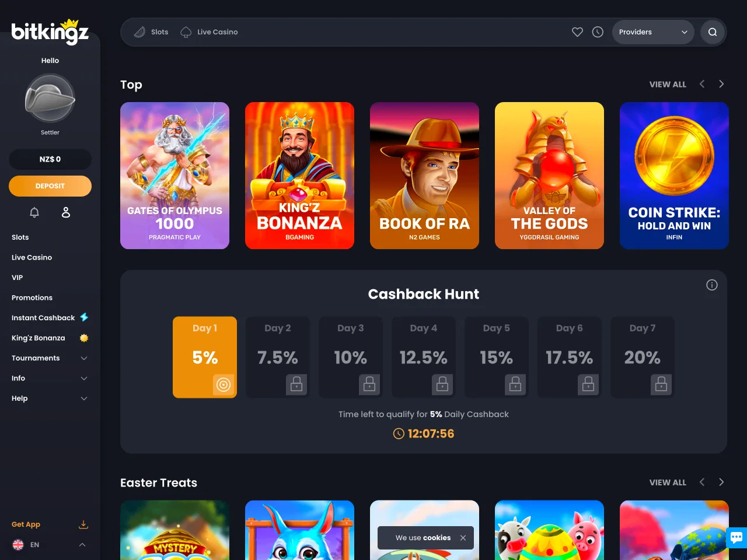Open Live Casino in the sidebar
Screen dimensions: 747x560
(x=32, y=257)
